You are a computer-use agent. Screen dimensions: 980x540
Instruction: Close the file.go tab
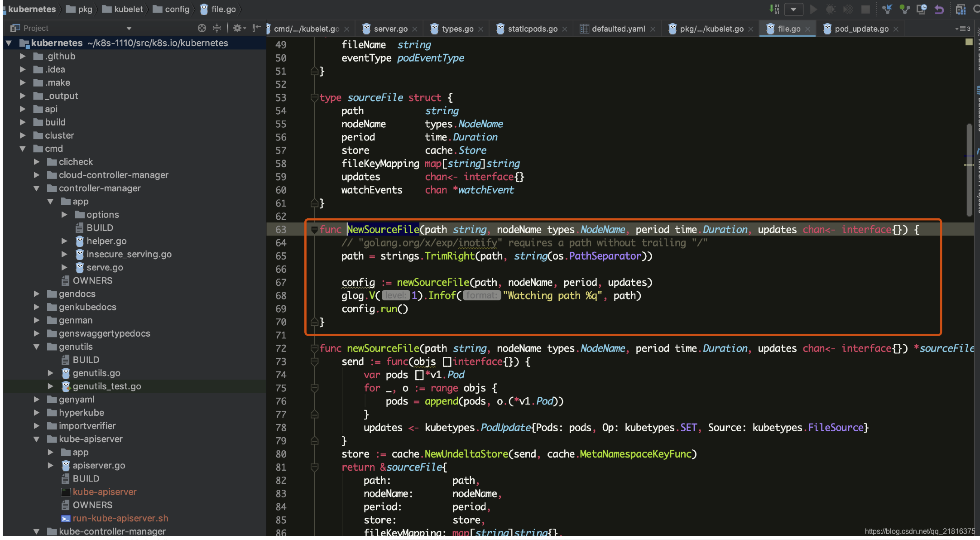pyautogui.click(x=807, y=29)
